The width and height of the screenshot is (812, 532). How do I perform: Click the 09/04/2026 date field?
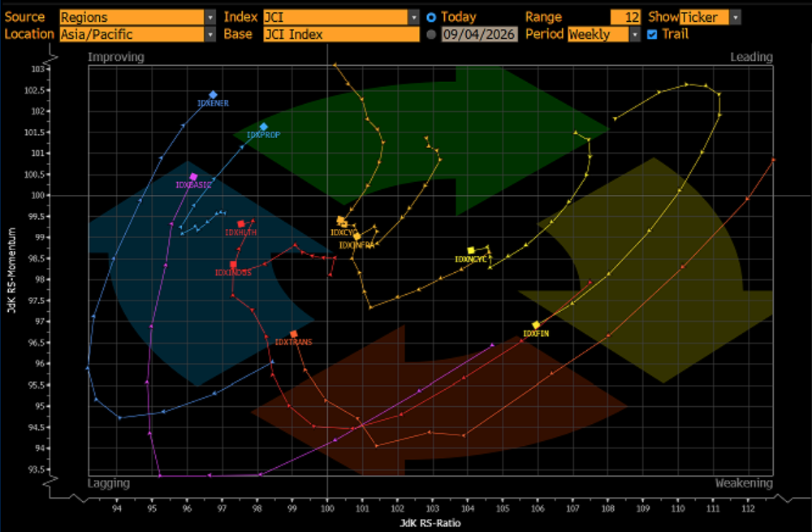click(x=479, y=35)
